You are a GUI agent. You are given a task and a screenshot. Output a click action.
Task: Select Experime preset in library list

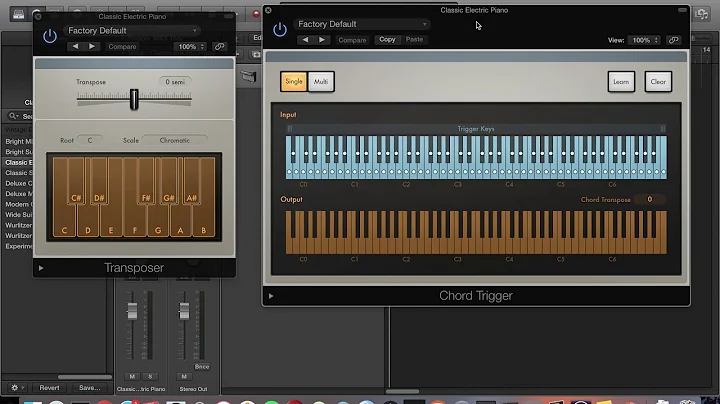[18, 247]
